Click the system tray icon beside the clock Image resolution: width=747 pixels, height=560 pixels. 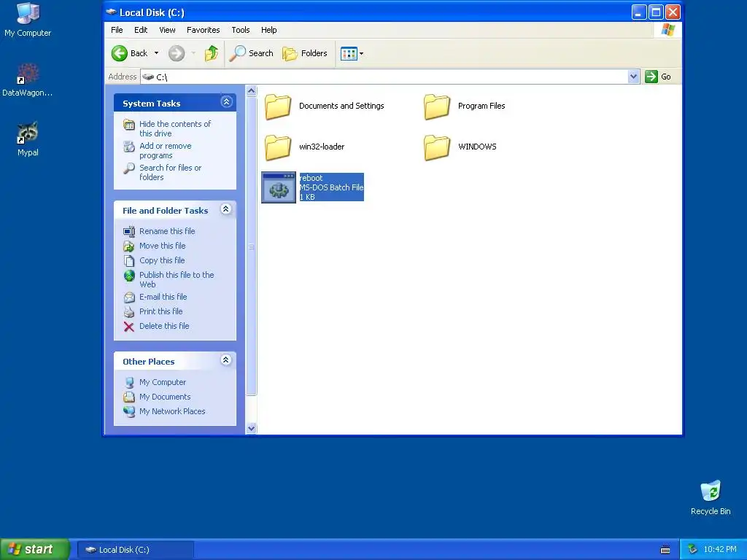coord(693,550)
